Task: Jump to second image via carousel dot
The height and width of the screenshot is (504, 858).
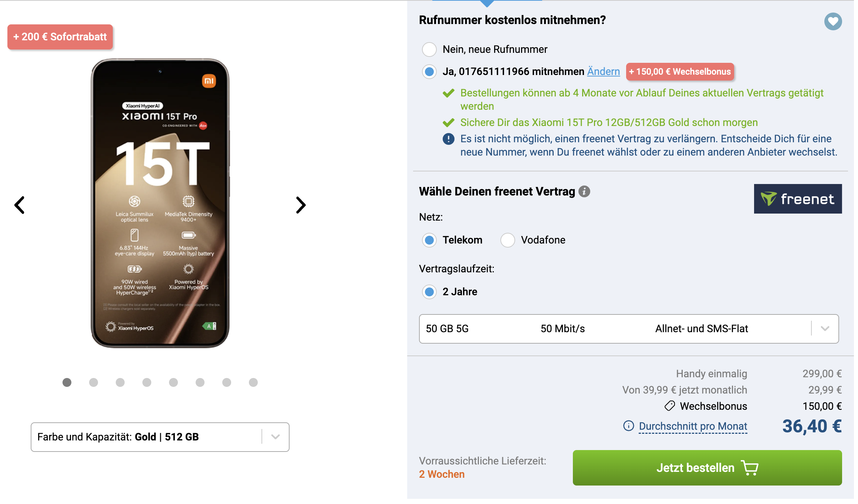Action: tap(94, 382)
